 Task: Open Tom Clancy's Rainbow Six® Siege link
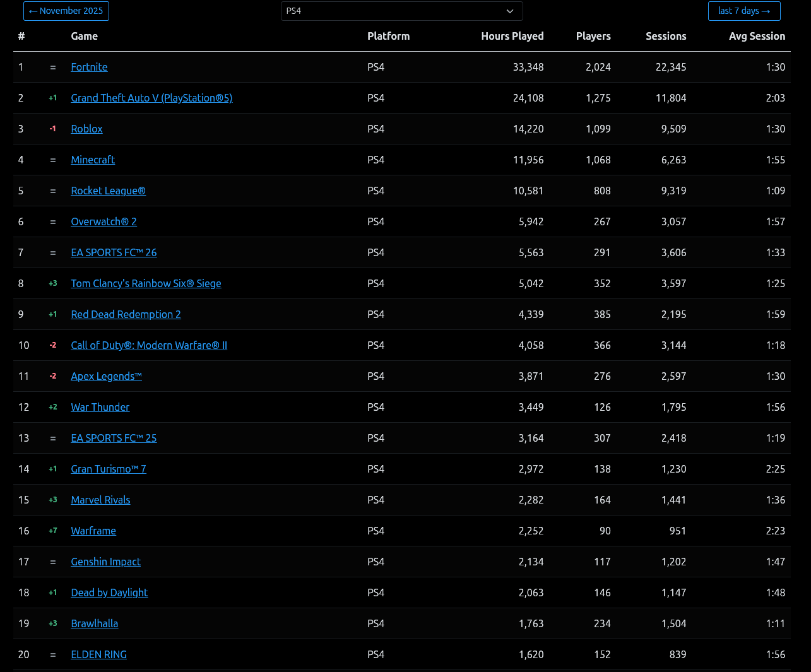click(146, 283)
